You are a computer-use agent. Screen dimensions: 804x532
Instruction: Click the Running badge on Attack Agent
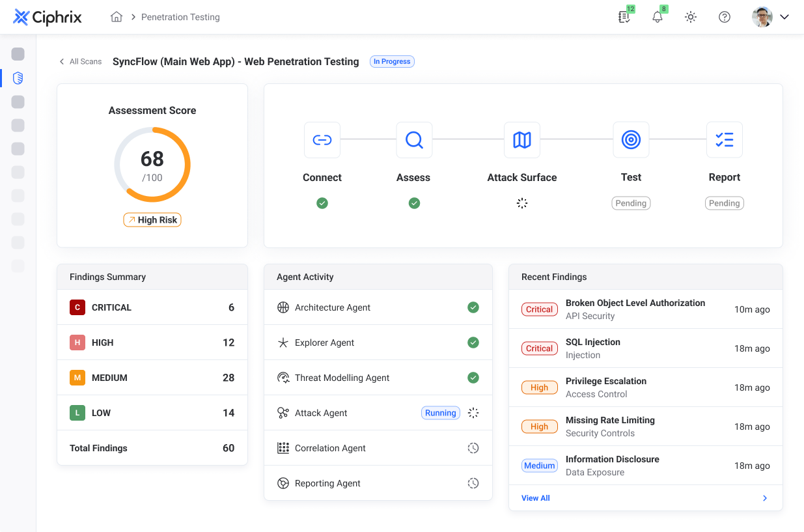441,413
